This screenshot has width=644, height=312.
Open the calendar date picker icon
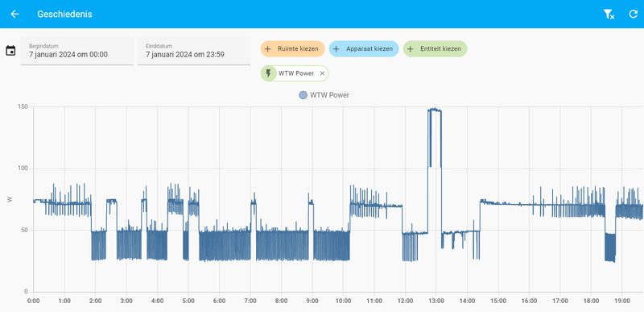(10, 51)
